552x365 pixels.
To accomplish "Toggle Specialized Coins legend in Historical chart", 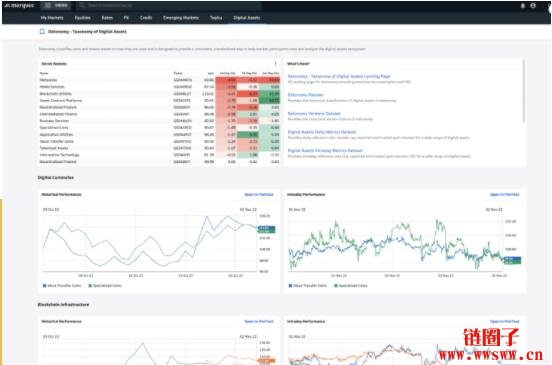I will (105, 285).
